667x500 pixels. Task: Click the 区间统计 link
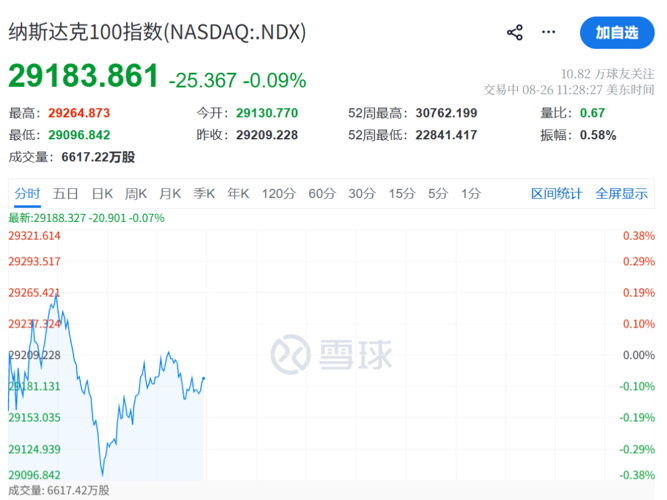coord(556,194)
